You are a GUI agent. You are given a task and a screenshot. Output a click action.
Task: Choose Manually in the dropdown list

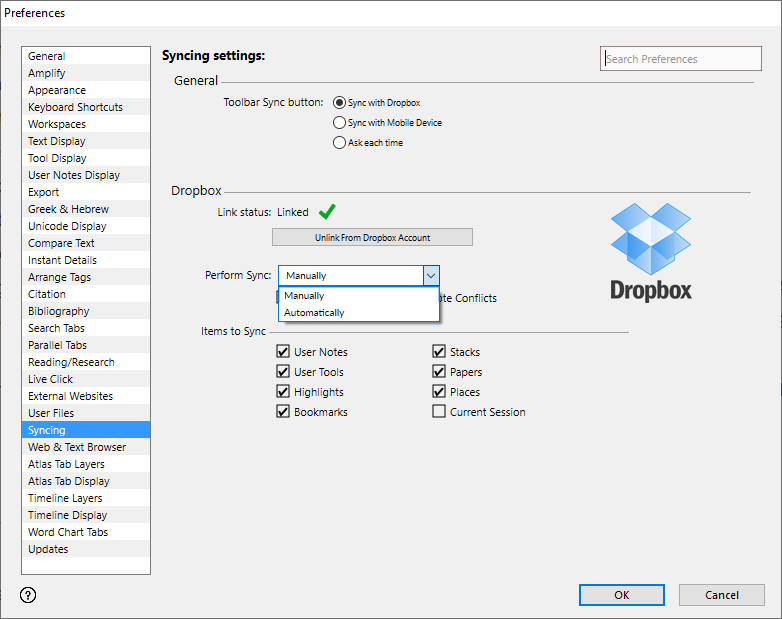click(304, 296)
